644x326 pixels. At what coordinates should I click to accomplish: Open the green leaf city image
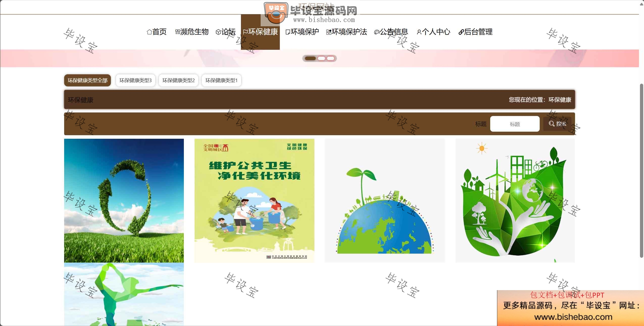(515, 201)
